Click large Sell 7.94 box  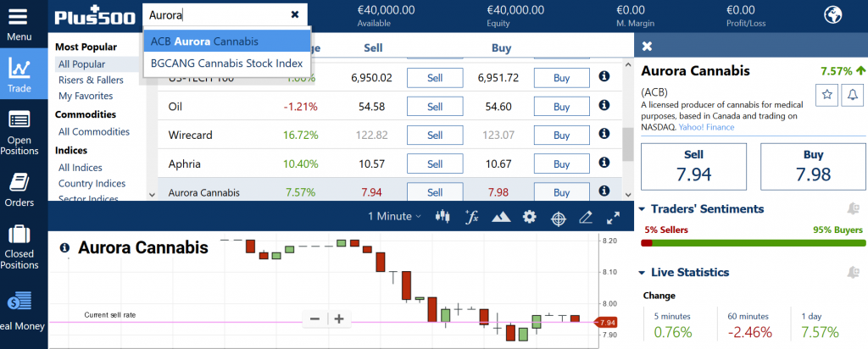pos(693,167)
